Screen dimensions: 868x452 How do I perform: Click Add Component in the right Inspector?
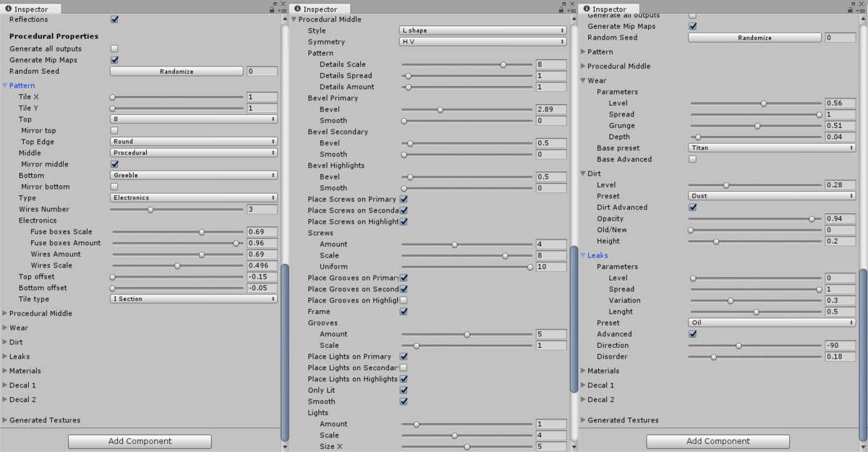(x=718, y=441)
